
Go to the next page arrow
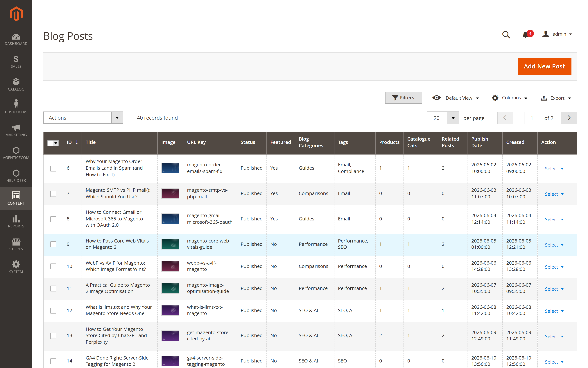click(x=569, y=118)
